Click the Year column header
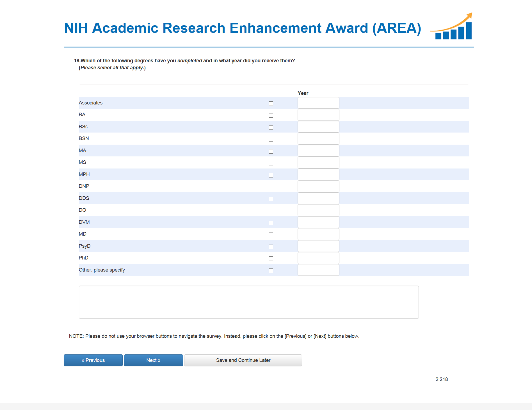The height and width of the screenshot is (410, 532). coord(303,93)
